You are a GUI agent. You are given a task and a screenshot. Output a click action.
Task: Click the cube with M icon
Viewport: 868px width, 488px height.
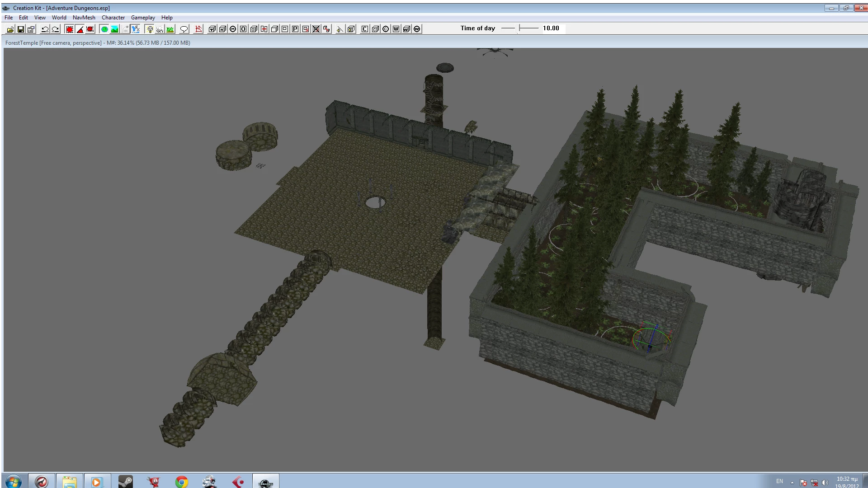(222, 29)
